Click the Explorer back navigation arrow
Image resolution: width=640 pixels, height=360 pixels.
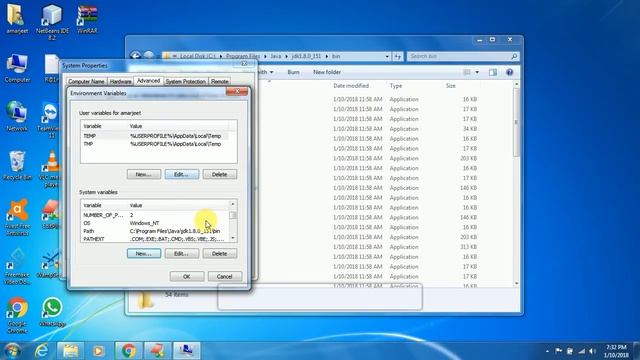coord(136,56)
